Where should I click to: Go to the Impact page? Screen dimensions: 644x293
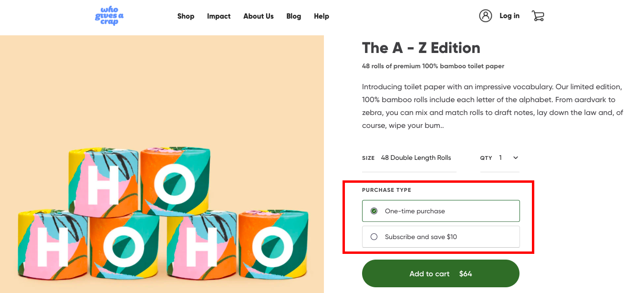(218, 16)
